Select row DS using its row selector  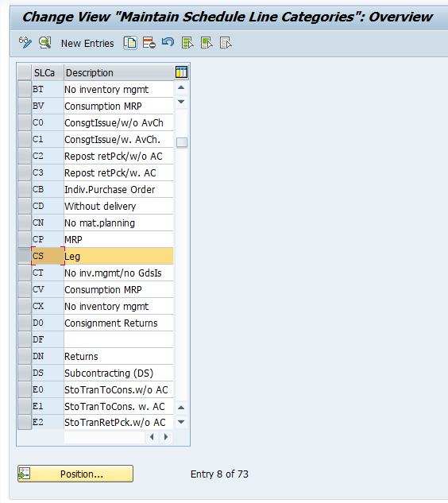click(x=25, y=373)
